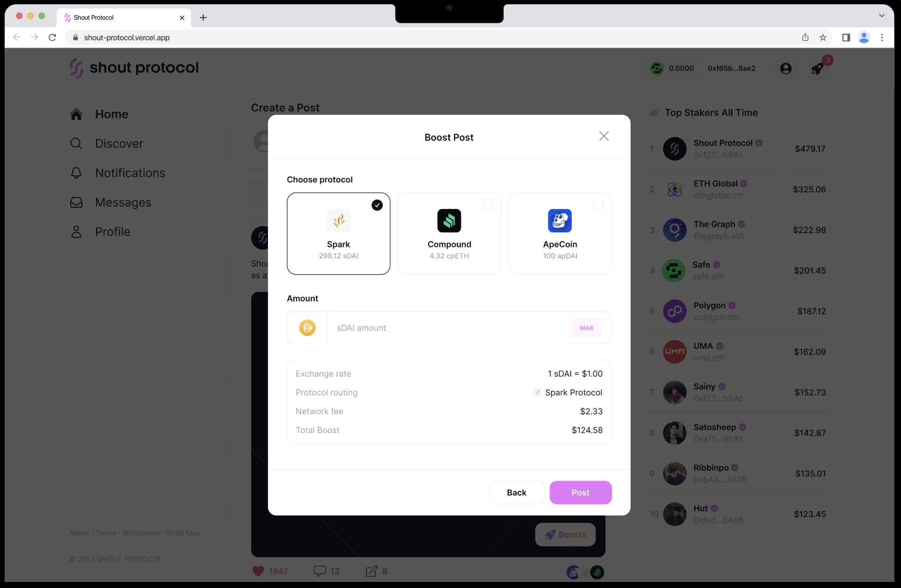Click the Messages inbox icon
The height and width of the screenshot is (588, 901).
[77, 202]
